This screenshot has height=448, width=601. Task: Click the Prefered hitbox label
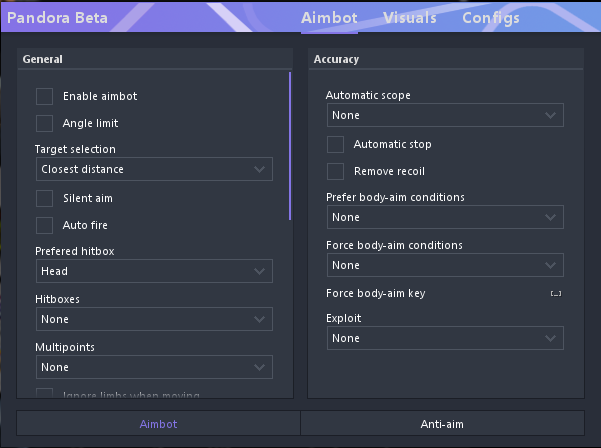pyautogui.click(x=75, y=251)
